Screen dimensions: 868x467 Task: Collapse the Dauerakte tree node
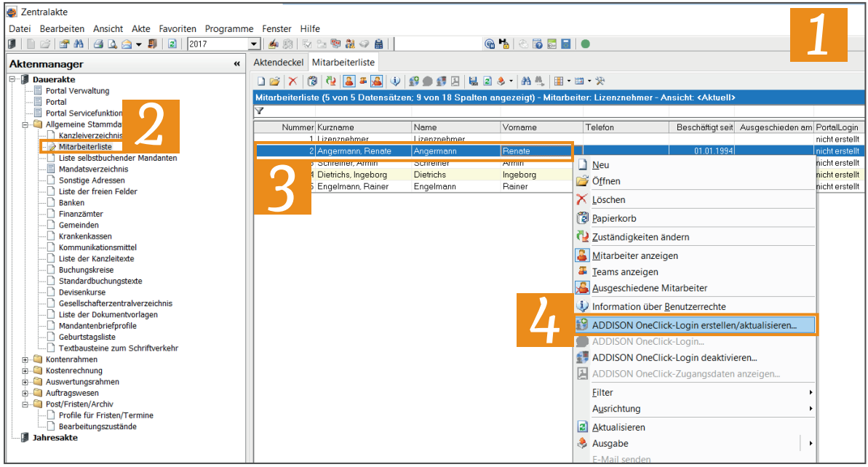point(12,79)
